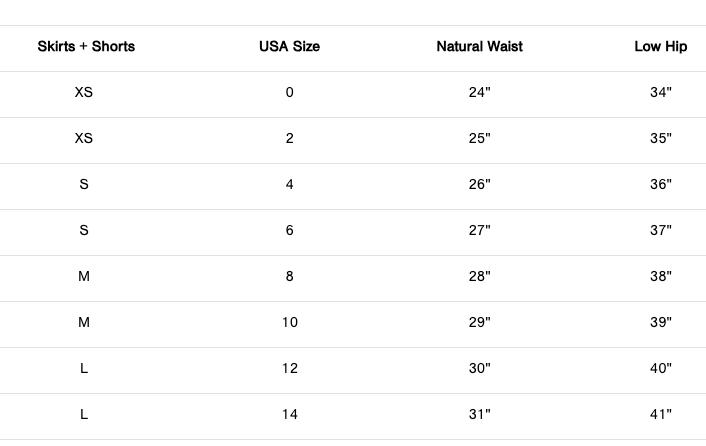The height and width of the screenshot is (446, 706).
Task: Click the 34" low hip value
Action: click(660, 93)
